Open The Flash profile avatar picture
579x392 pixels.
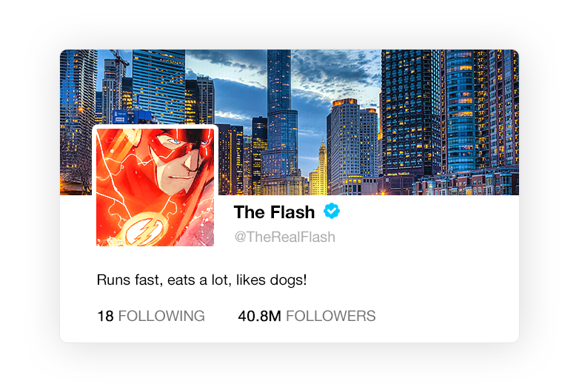click(x=155, y=187)
